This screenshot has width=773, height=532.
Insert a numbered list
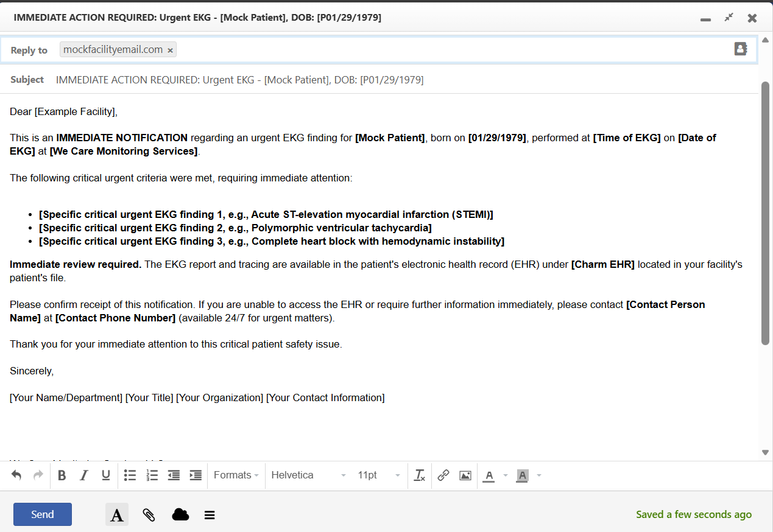click(152, 475)
